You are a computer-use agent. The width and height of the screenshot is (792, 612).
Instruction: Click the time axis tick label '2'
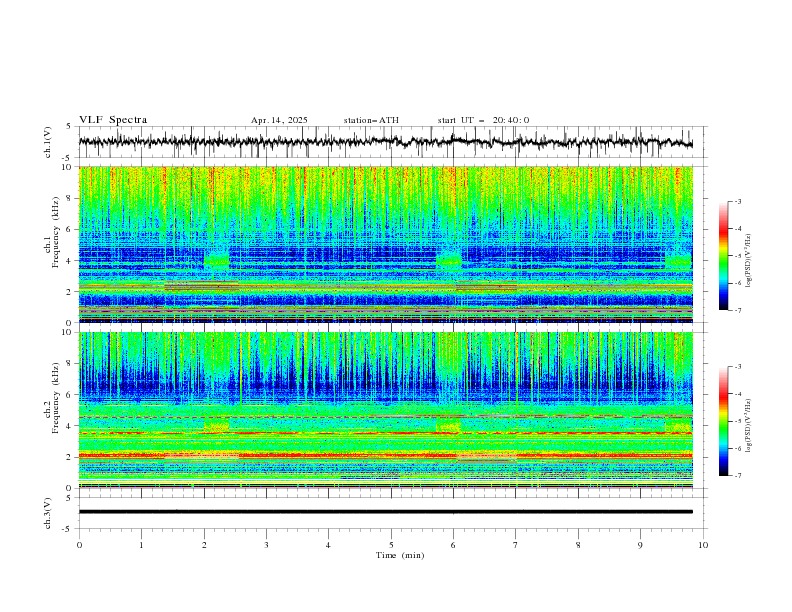click(204, 545)
